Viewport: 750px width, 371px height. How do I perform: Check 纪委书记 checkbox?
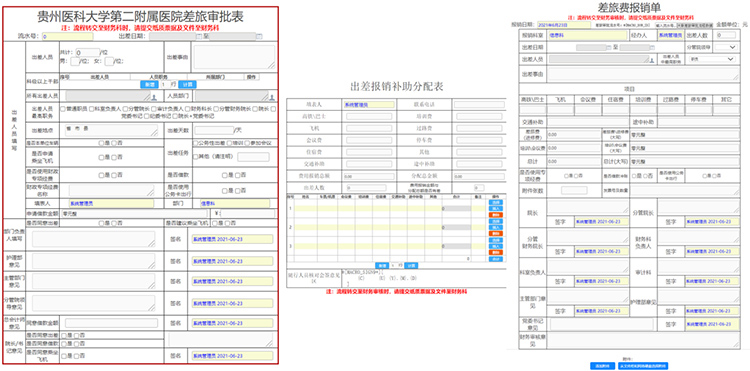pyautogui.click(x=146, y=116)
